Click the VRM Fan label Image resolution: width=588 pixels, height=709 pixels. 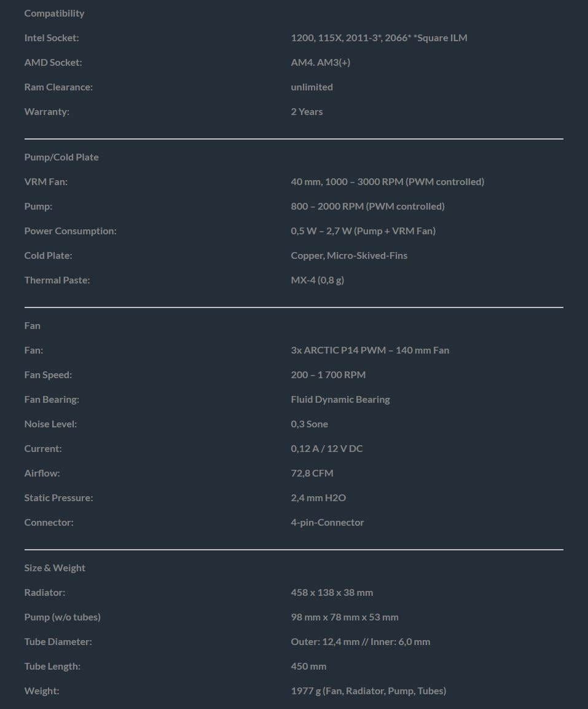46,181
